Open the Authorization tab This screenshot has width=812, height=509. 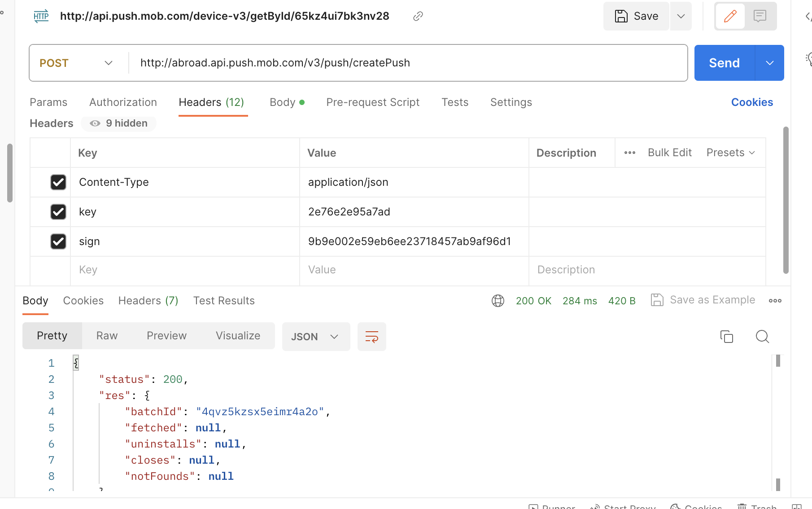[x=123, y=102]
